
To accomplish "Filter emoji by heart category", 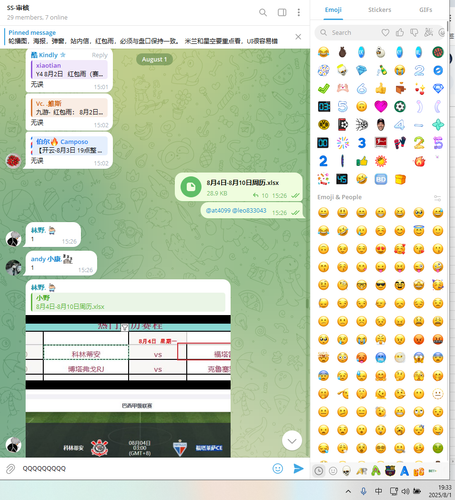I will point(385,33).
